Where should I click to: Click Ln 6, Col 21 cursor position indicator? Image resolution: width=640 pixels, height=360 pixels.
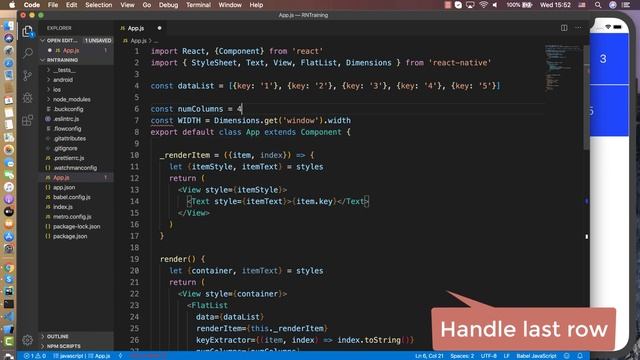coord(429,356)
